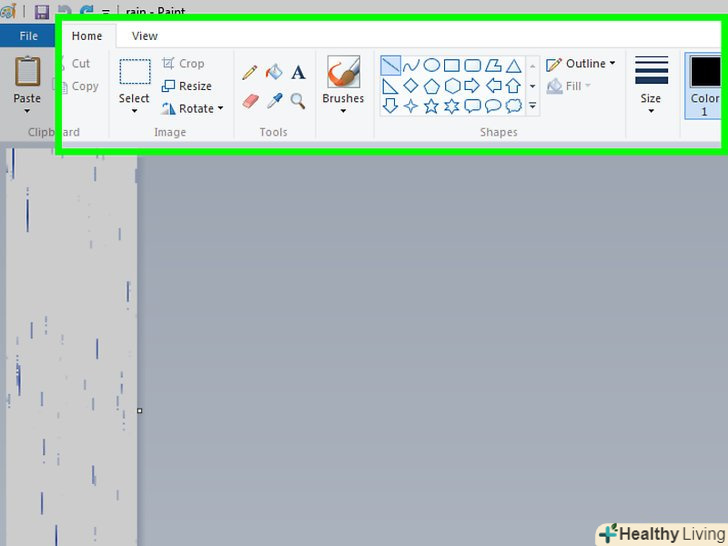Choose the Oval callout shape

pos(493,106)
